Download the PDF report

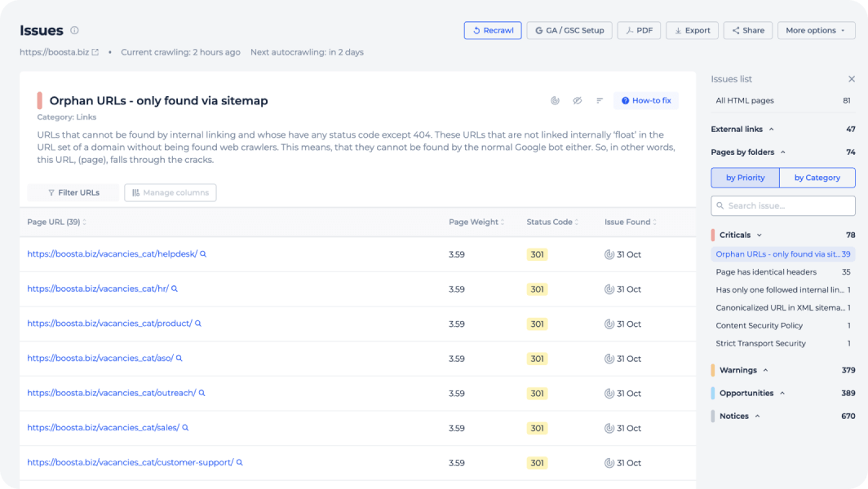click(639, 30)
